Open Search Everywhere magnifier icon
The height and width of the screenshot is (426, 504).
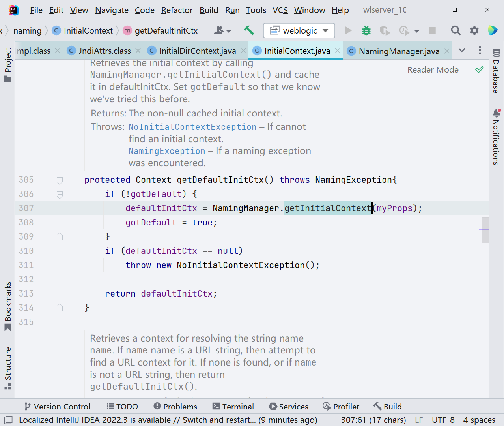click(456, 30)
